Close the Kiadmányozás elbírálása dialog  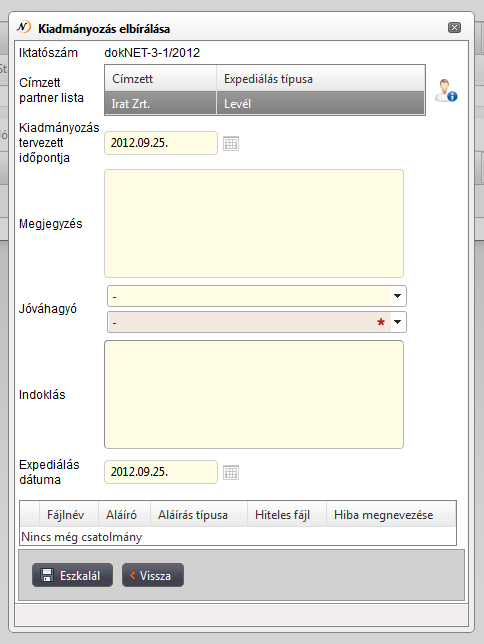[x=454, y=28]
